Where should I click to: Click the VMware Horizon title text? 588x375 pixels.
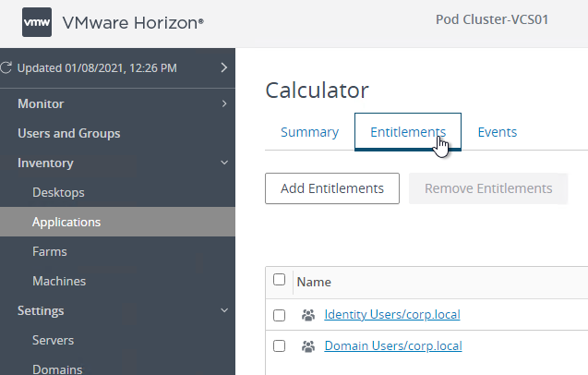[133, 23]
